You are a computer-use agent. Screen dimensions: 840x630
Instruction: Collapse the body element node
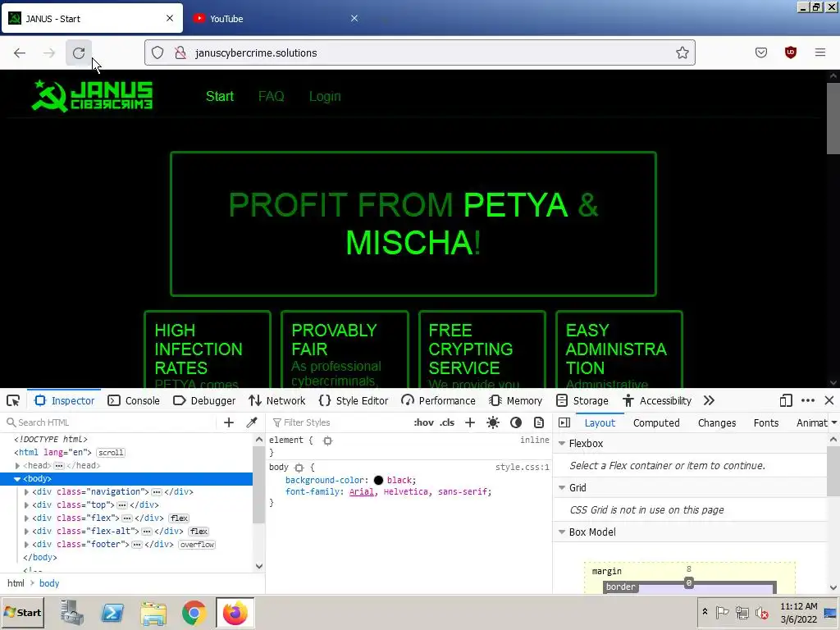[x=17, y=479]
